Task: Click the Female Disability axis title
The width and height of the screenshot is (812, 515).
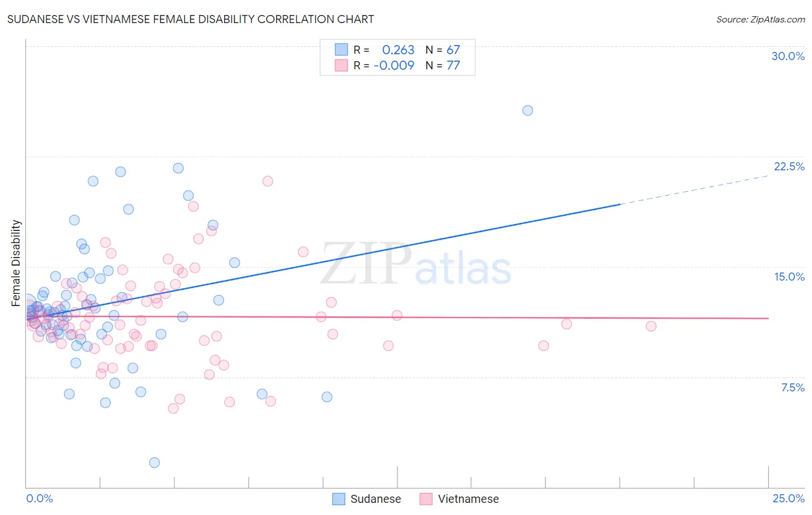Action: pos(16,263)
